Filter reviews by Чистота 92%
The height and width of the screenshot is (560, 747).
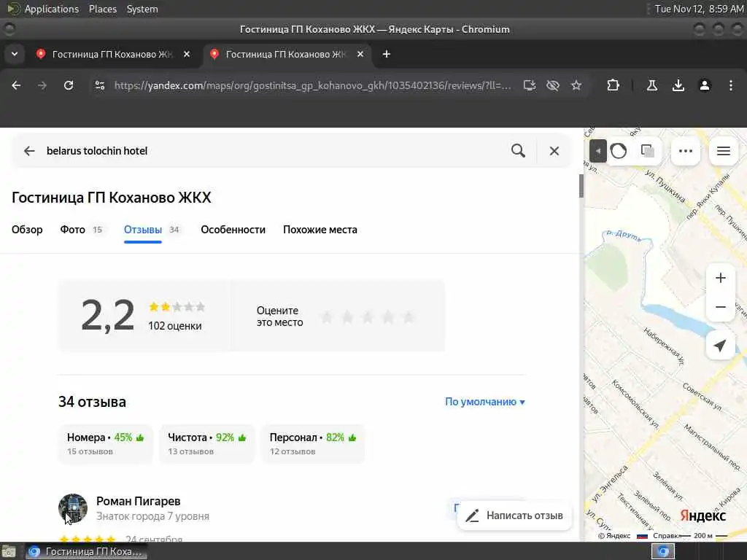[206, 443]
